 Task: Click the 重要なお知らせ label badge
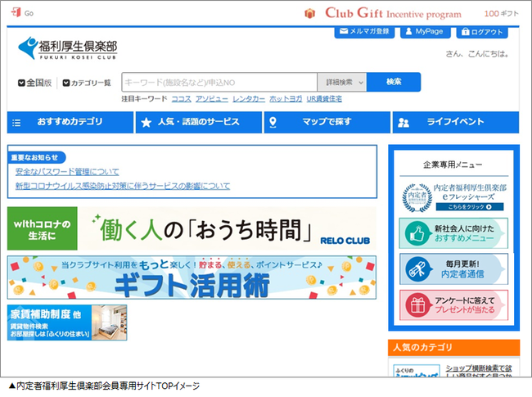[x=36, y=157]
